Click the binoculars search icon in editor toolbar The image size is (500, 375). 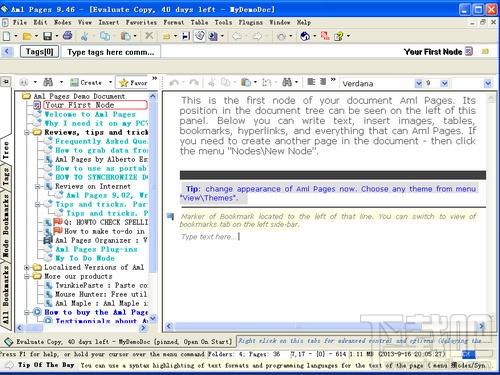(287, 82)
